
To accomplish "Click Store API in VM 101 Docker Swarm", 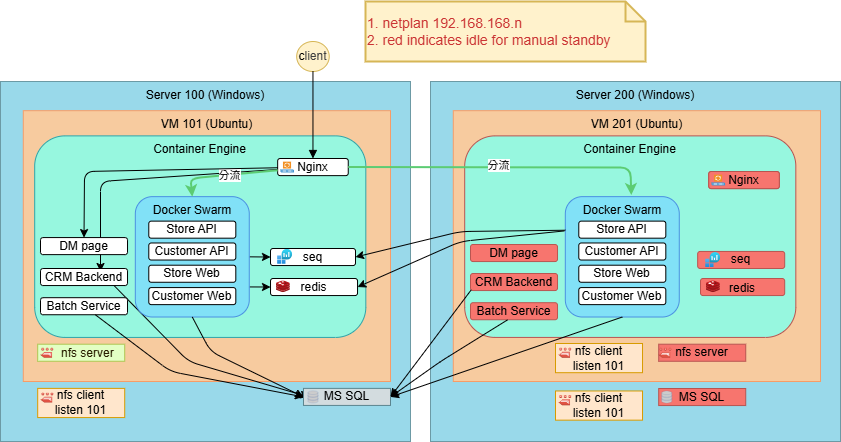I will 192,230.
